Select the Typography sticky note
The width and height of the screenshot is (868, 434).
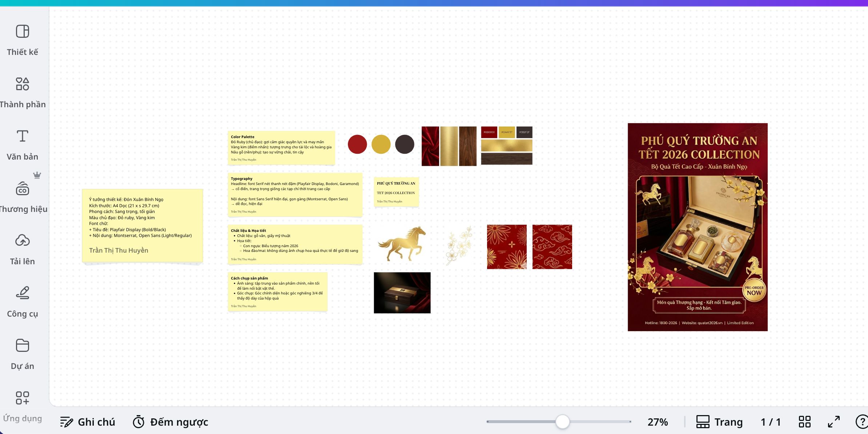coord(295,195)
